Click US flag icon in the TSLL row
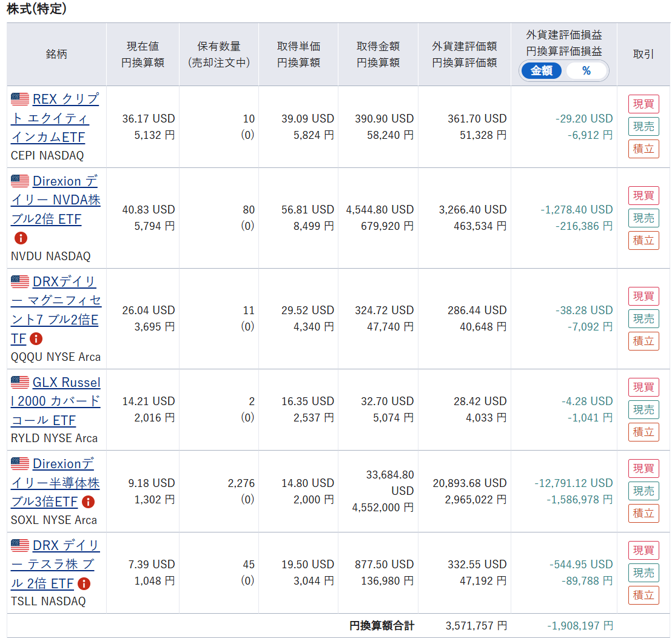Screen dimensions: 672x638 [x=20, y=545]
